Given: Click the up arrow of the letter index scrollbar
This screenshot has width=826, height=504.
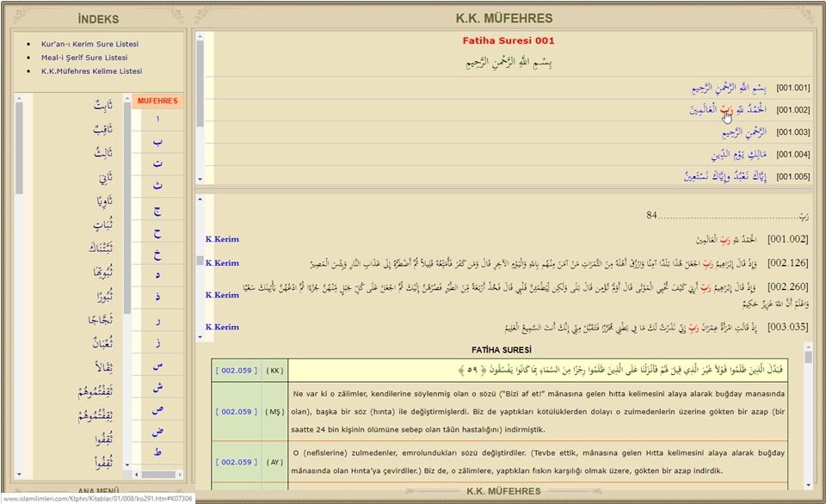Looking at the screenshot, I should coord(127,98).
